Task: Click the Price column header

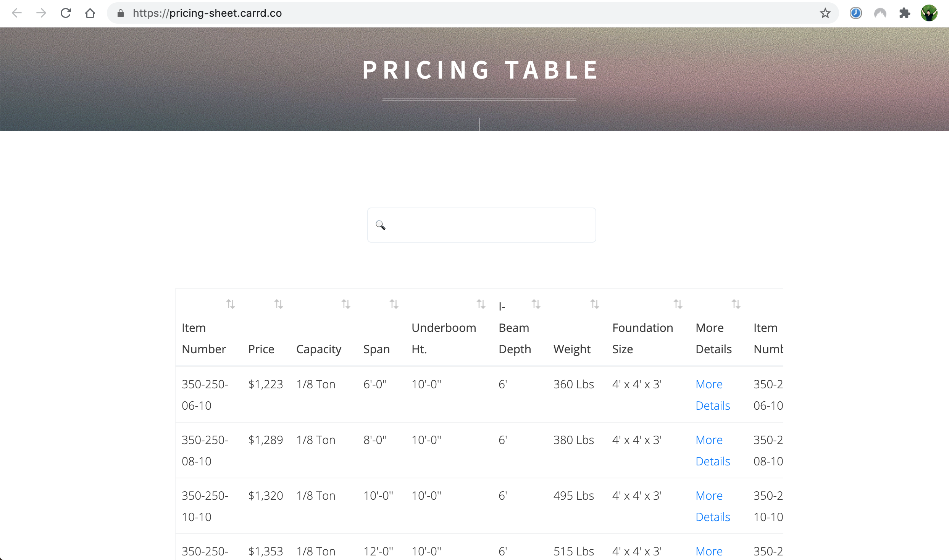Action: pyautogui.click(x=261, y=349)
